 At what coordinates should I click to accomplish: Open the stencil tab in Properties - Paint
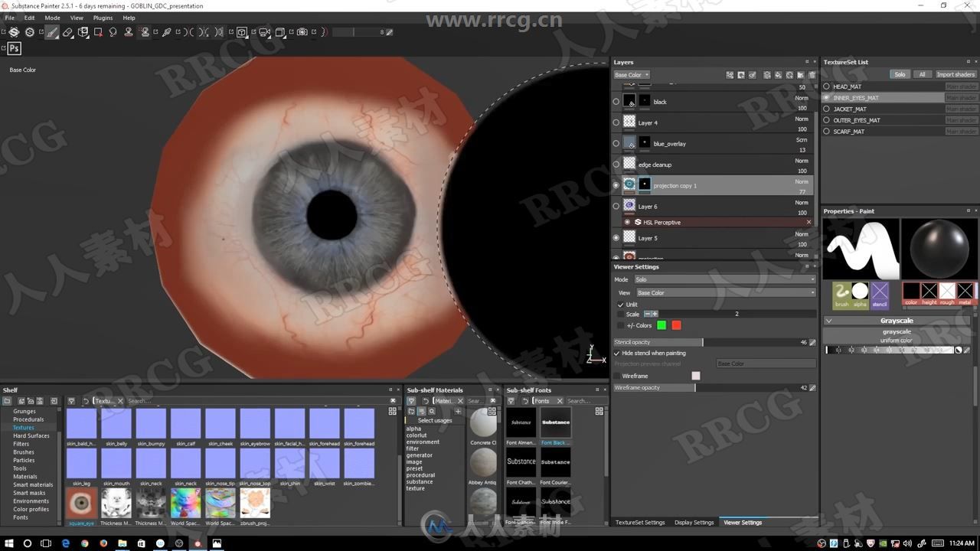coord(880,295)
